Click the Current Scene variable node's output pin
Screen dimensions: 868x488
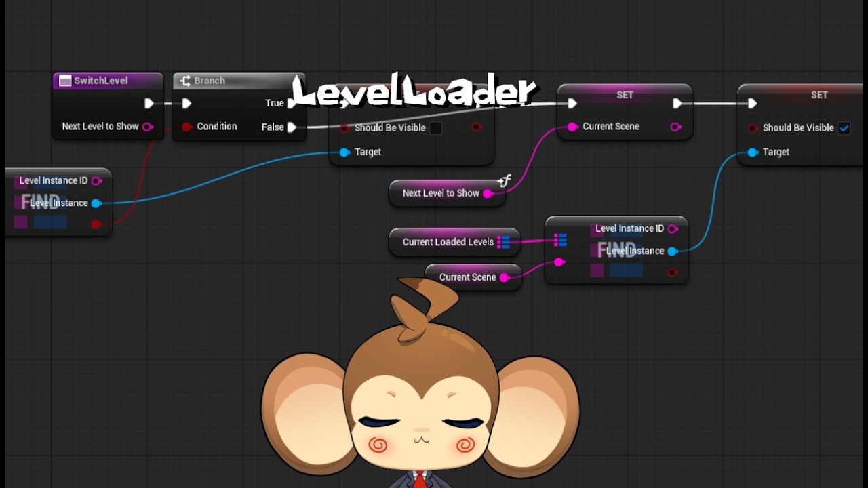click(x=505, y=277)
